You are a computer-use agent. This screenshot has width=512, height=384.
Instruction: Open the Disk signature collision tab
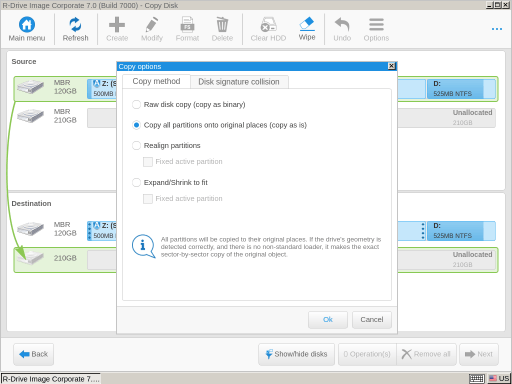(x=239, y=82)
